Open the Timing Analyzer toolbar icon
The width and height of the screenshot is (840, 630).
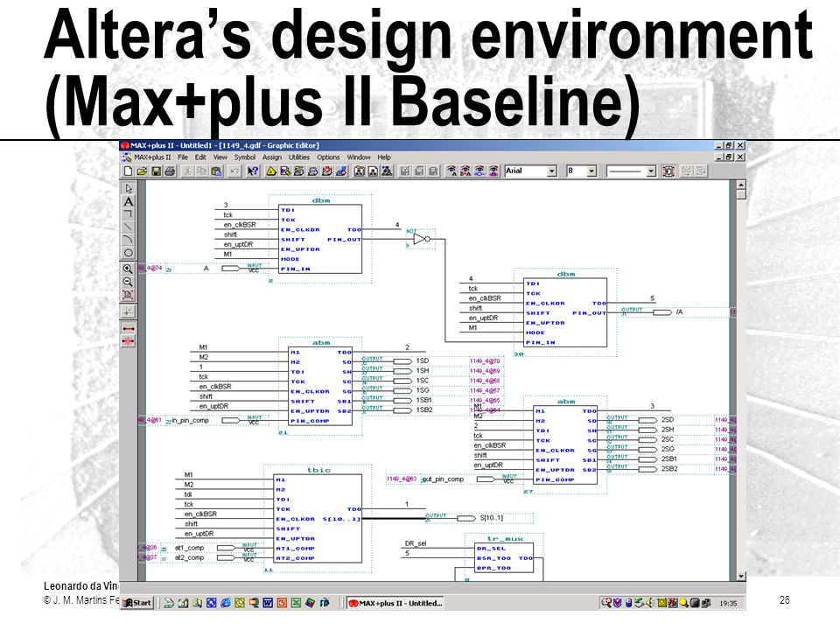(x=327, y=171)
